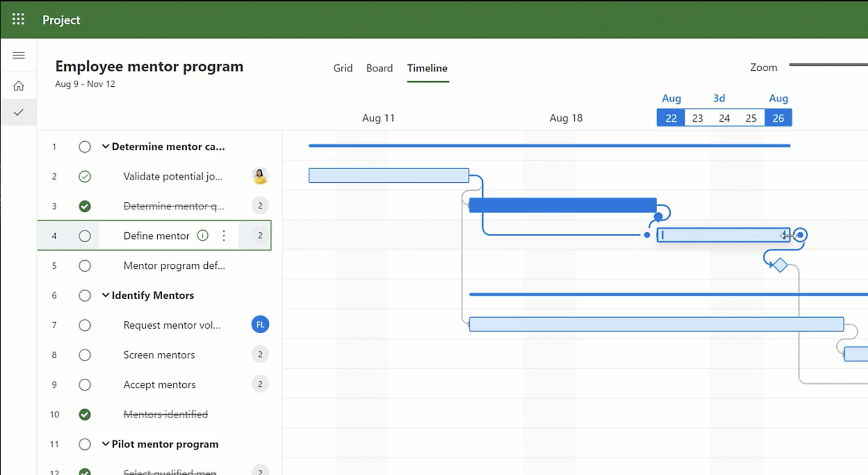Open Request mentor vol... task
868x475 pixels.
[x=172, y=325]
